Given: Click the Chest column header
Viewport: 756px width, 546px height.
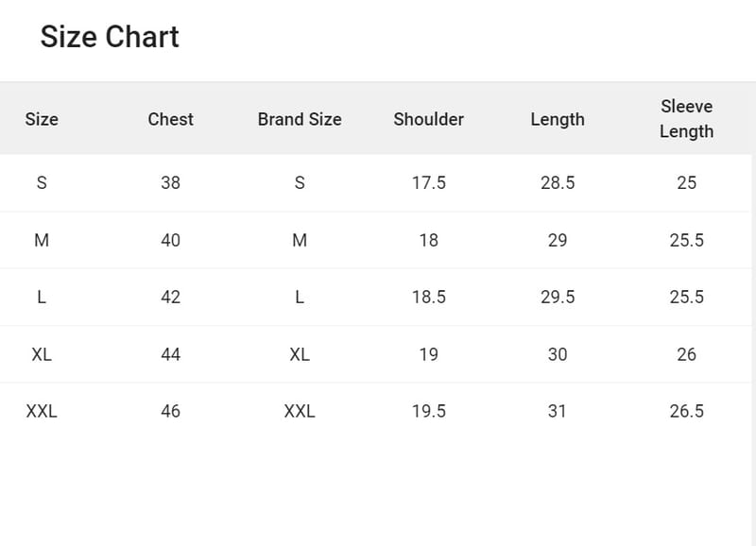Looking at the screenshot, I should tap(170, 119).
